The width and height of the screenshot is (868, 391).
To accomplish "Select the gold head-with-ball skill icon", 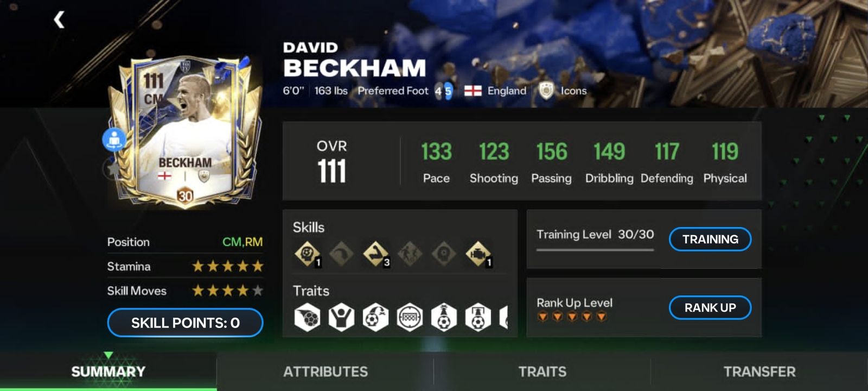I will [x=308, y=254].
